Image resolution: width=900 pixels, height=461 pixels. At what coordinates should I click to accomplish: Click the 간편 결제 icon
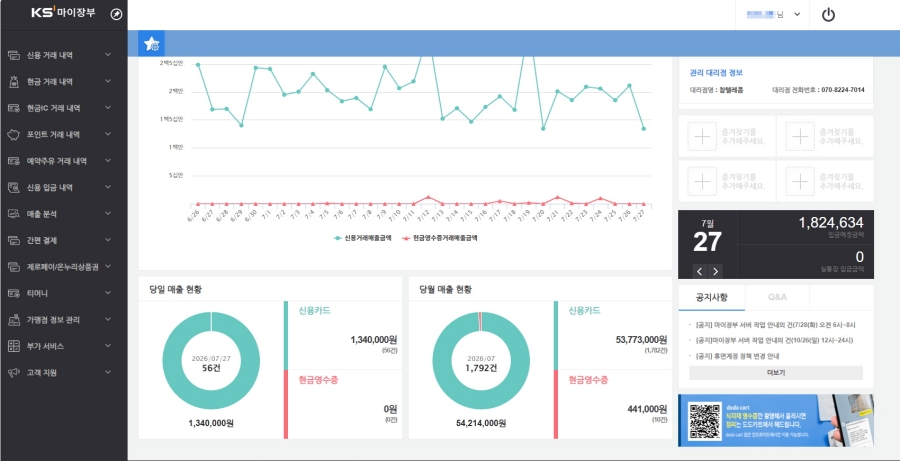click(14, 241)
